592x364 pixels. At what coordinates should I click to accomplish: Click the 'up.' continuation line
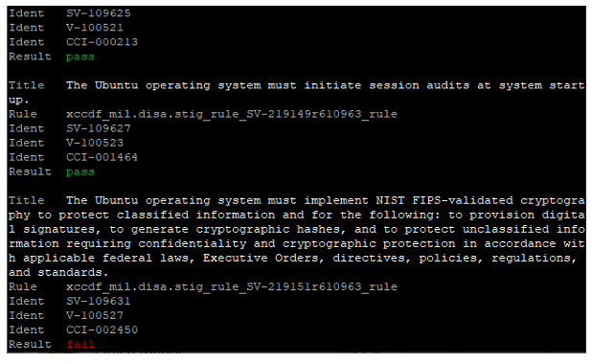pos(18,100)
